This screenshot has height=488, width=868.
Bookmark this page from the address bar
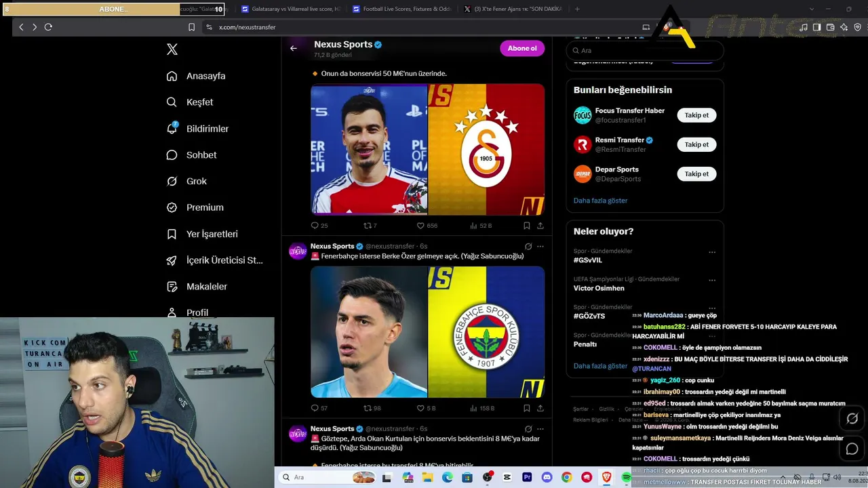coord(191,27)
